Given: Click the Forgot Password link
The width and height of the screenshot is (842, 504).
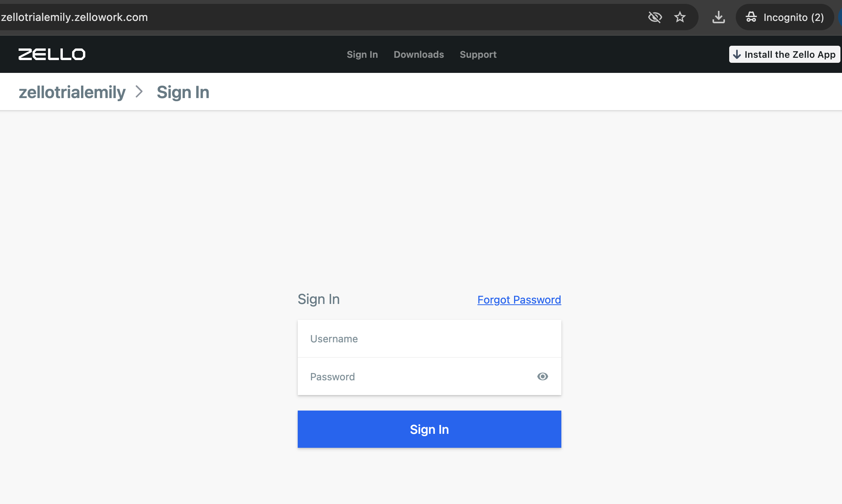Looking at the screenshot, I should [519, 300].
